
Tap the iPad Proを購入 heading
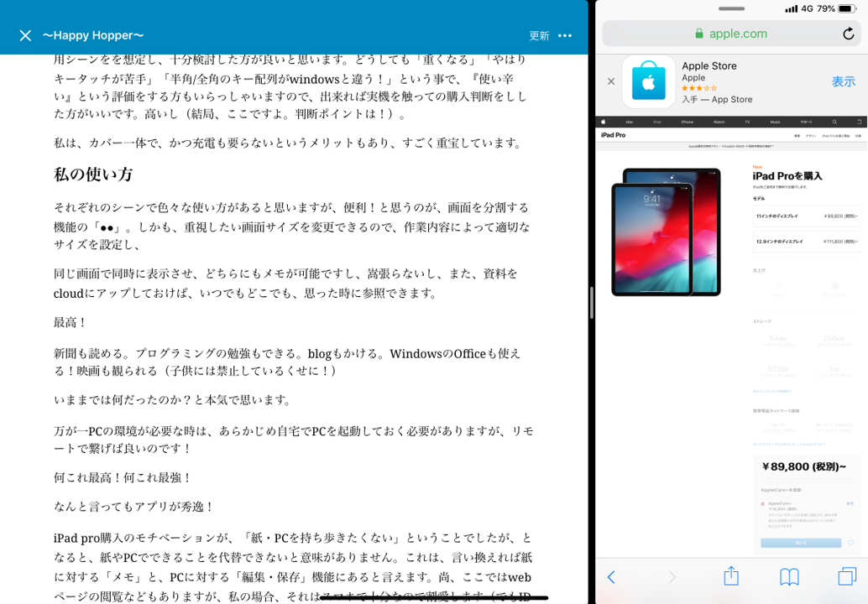[x=787, y=176]
